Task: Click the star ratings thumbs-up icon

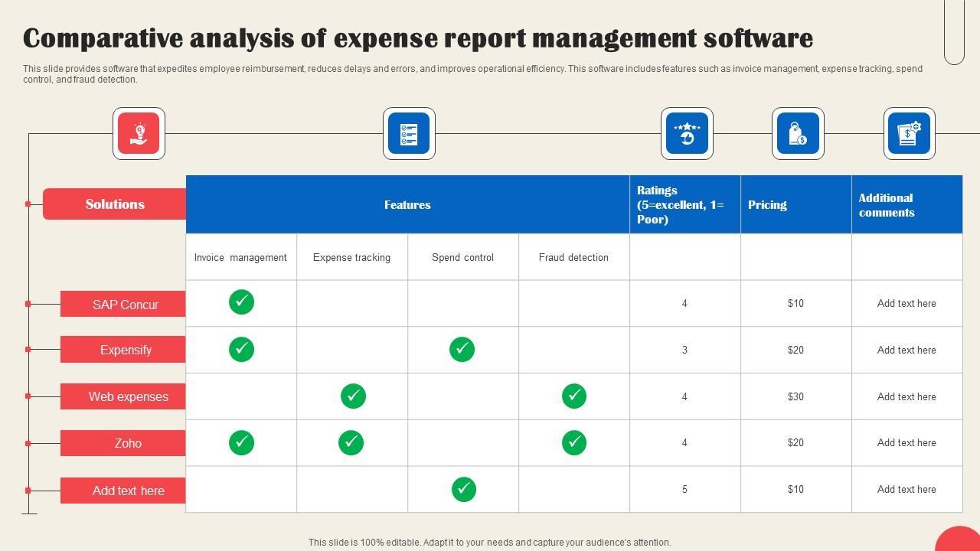Action: 687,134
